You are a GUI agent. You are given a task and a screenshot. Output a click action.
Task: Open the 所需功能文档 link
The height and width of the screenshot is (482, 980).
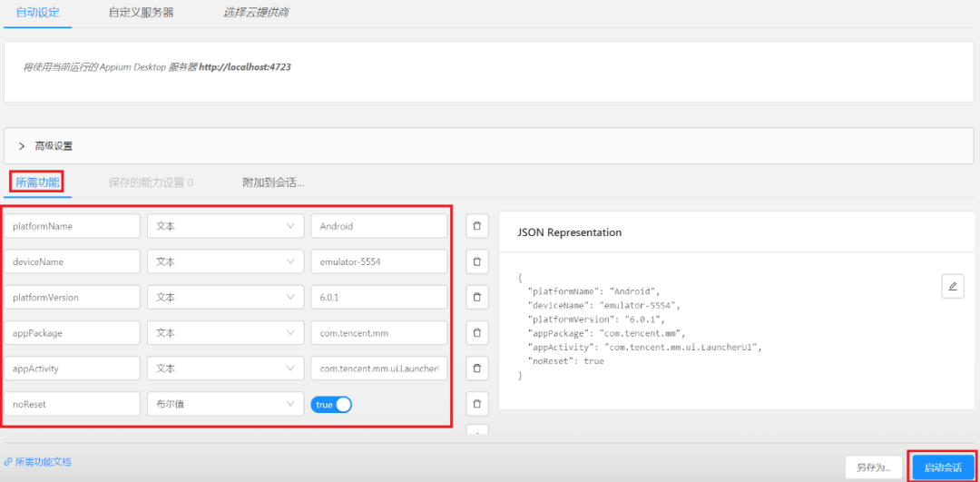37,462
